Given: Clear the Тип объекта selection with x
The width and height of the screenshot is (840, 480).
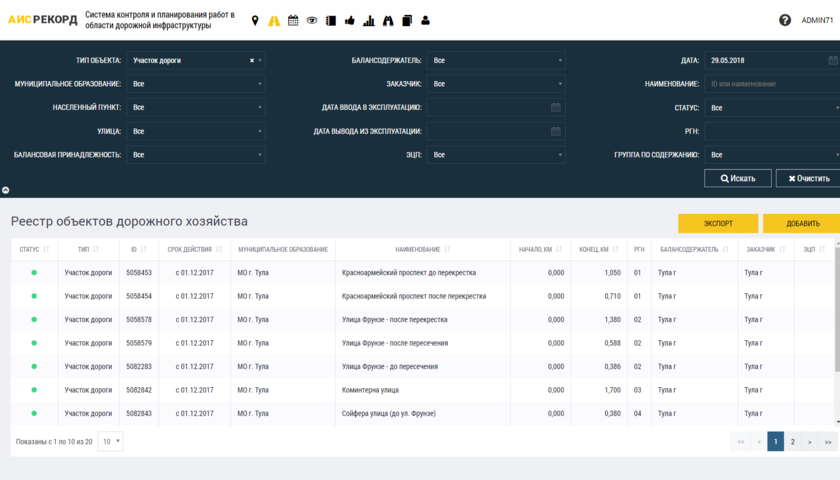Looking at the screenshot, I should coord(251,60).
